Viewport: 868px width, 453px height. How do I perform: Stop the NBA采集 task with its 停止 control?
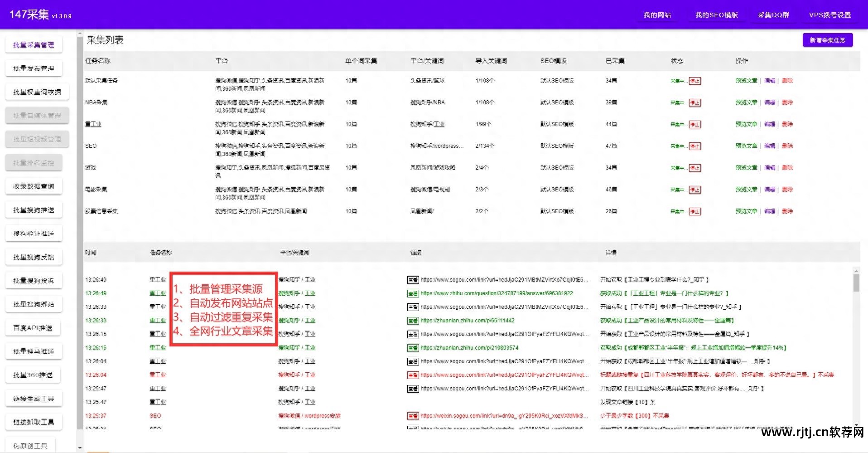point(694,102)
